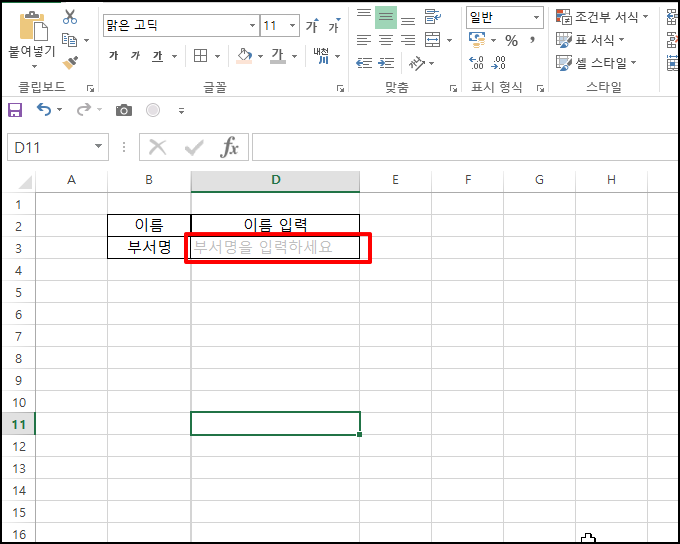Click the text orientation icon
The width and height of the screenshot is (680, 544).
(x=417, y=63)
